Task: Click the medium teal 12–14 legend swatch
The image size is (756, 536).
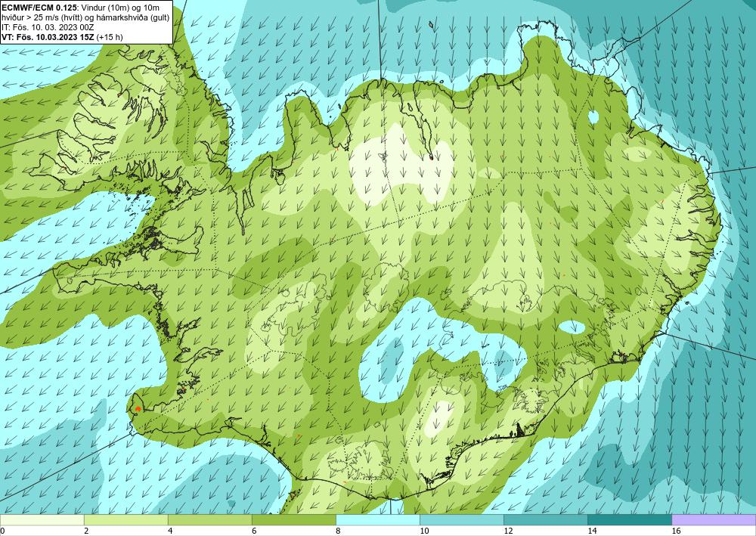Action: tap(546, 520)
